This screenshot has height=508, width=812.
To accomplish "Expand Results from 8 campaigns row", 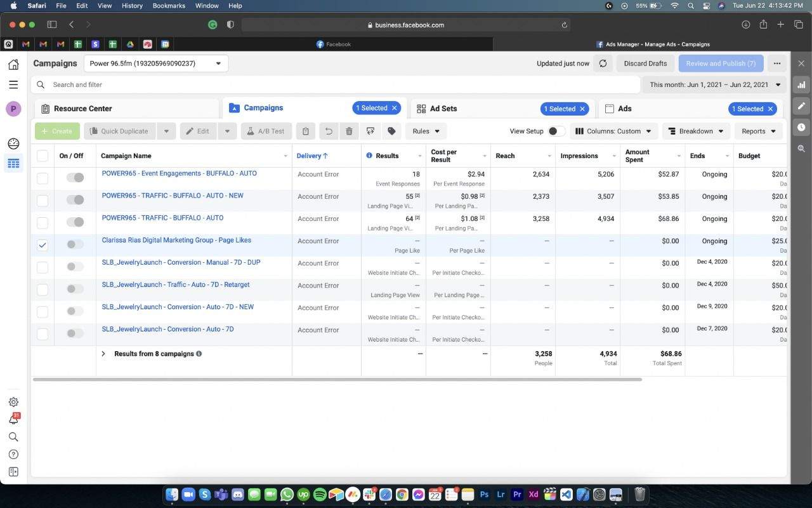I will coord(103,354).
